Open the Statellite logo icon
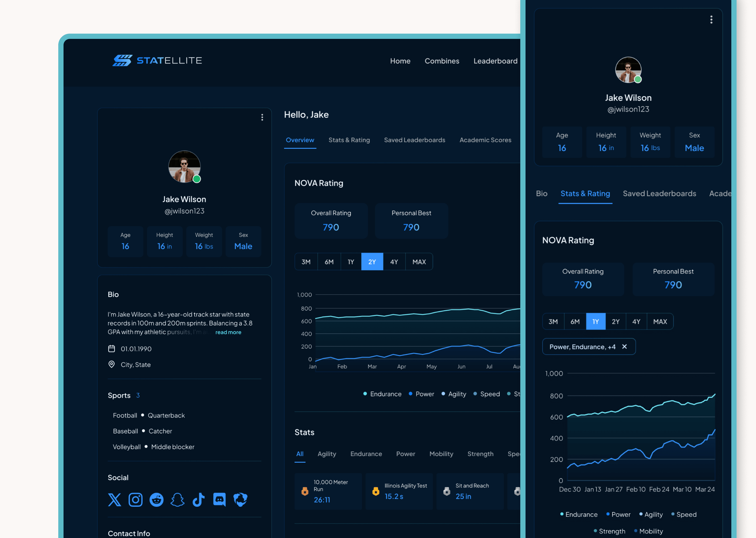 click(122, 61)
